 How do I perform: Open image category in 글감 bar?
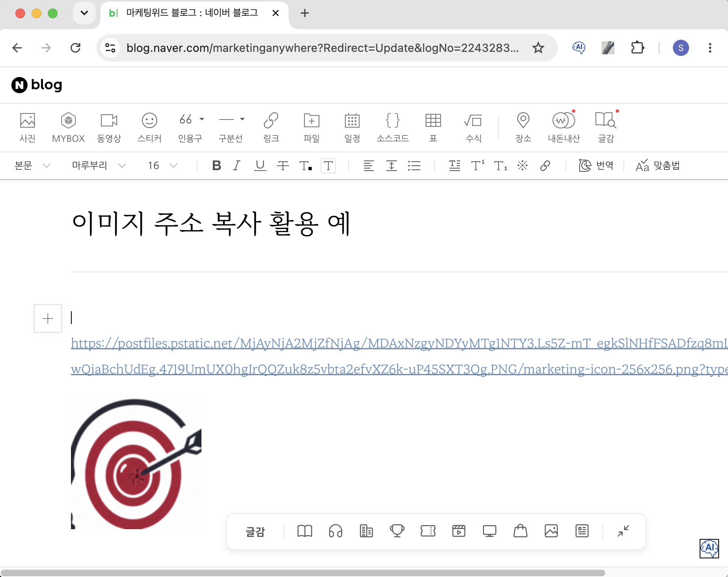coord(551,531)
